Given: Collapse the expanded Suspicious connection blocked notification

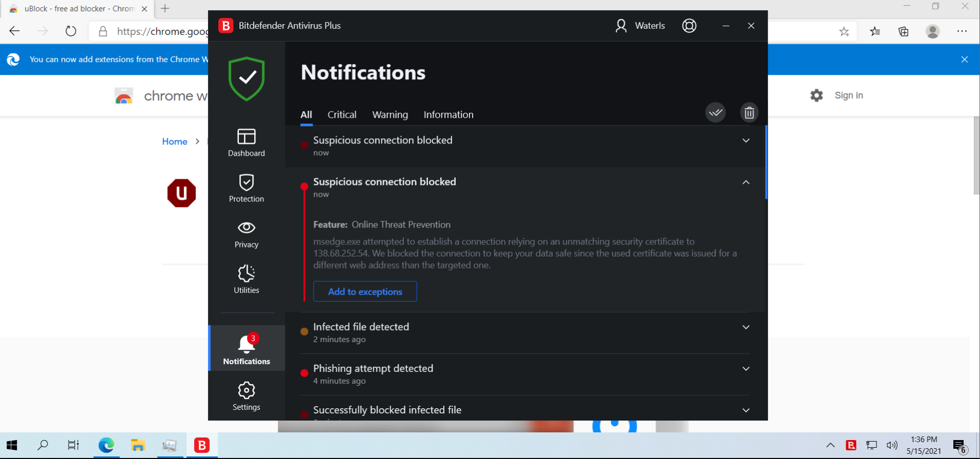Looking at the screenshot, I should pos(746,182).
